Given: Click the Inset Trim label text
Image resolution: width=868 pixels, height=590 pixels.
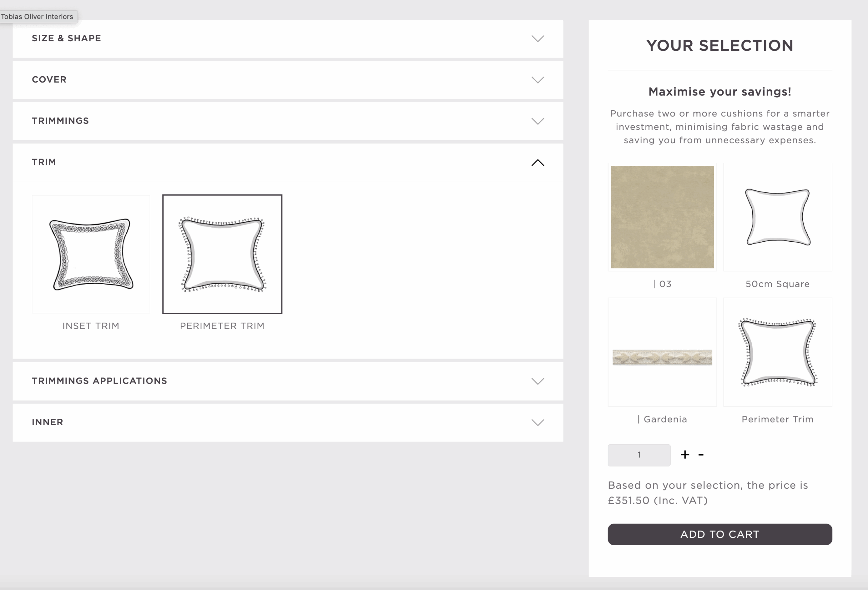Looking at the screenshot, I should (x=91, y=326).
